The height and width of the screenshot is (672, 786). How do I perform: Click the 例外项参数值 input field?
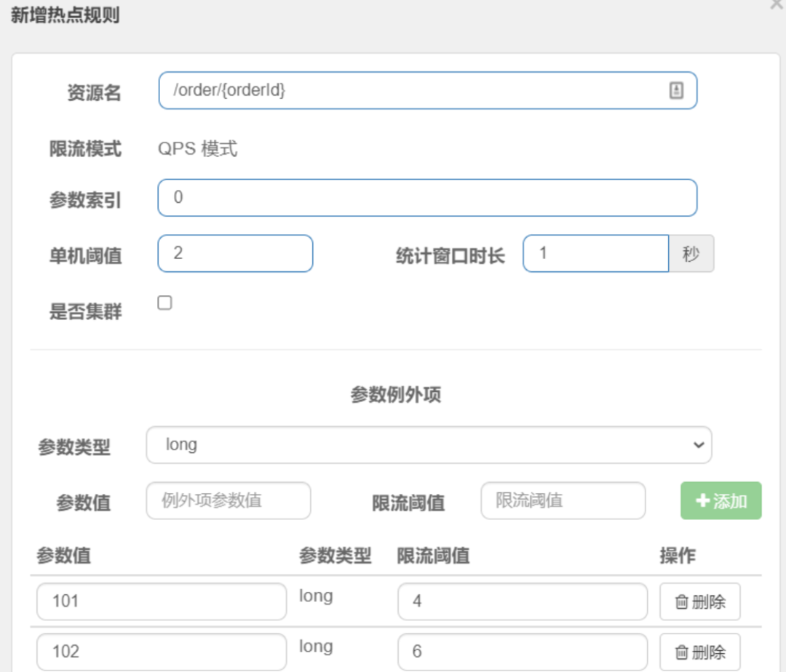coord(228,500)
